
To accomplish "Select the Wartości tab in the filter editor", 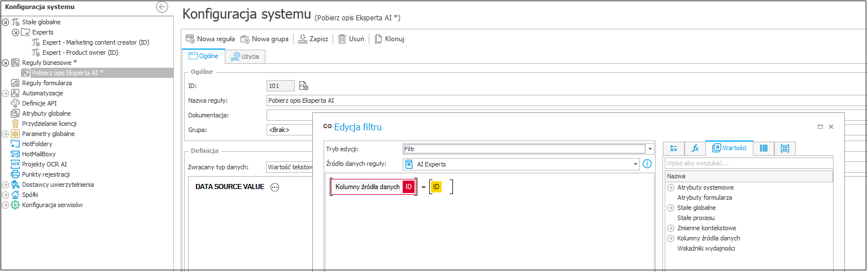I will point(730,148).
